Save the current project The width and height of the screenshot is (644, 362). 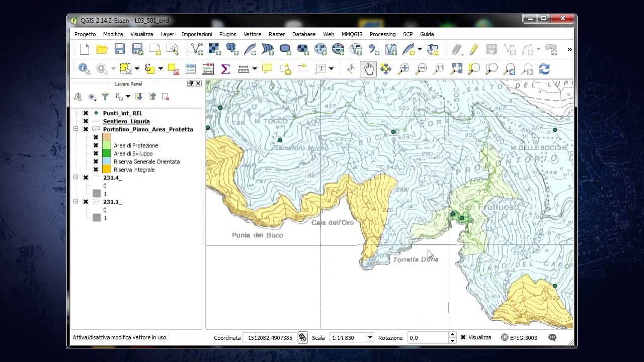click(x=119, y=49)
